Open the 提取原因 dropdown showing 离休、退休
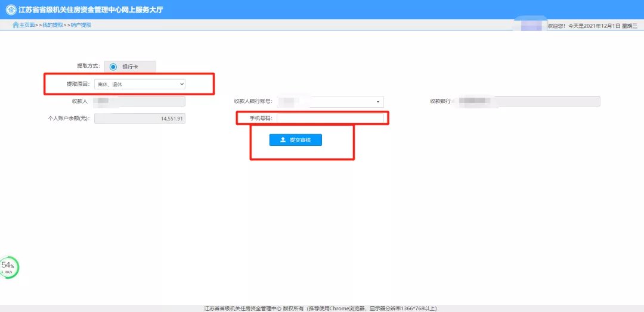Screen dimensions: 644x312 140,85
